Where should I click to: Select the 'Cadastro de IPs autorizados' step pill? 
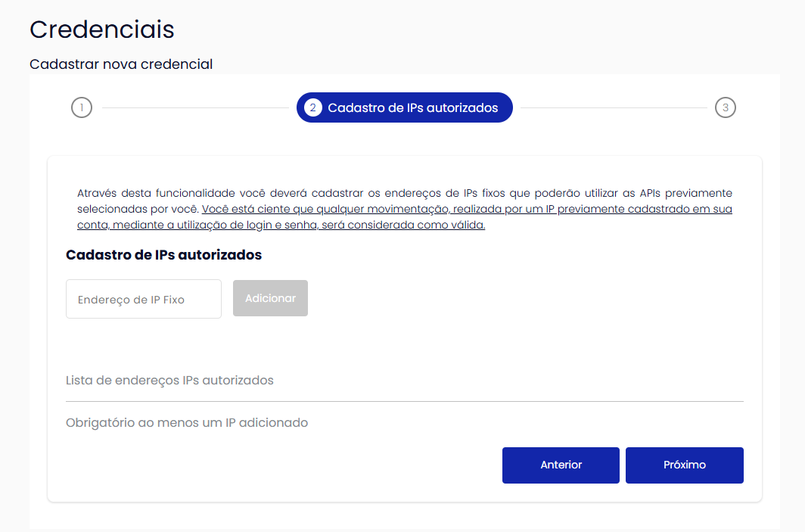coord(405,107)
